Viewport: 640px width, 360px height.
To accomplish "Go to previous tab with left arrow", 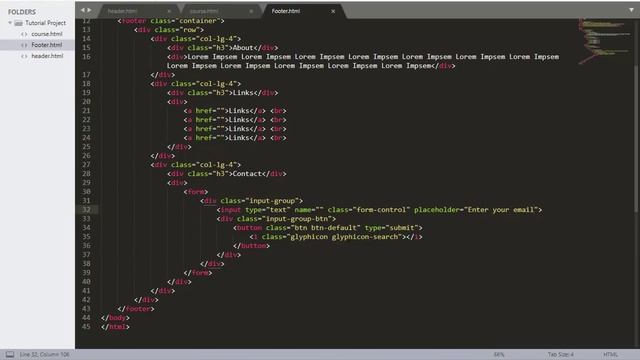I will (83, 10).
